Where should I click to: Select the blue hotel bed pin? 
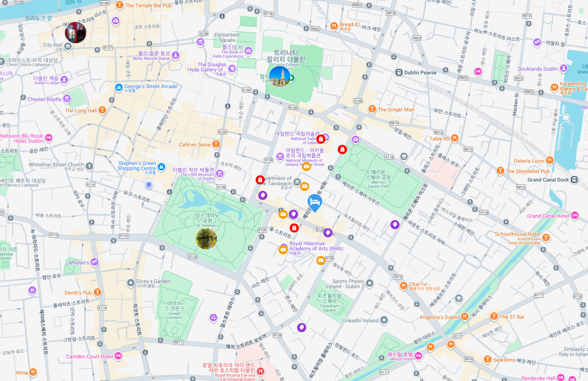coord(315,203)
